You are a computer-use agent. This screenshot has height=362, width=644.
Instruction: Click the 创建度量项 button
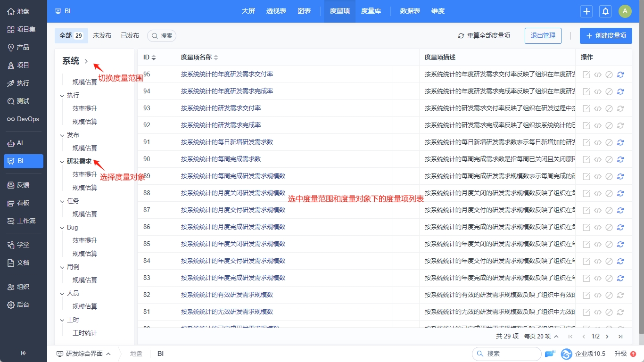coord(606,36)
